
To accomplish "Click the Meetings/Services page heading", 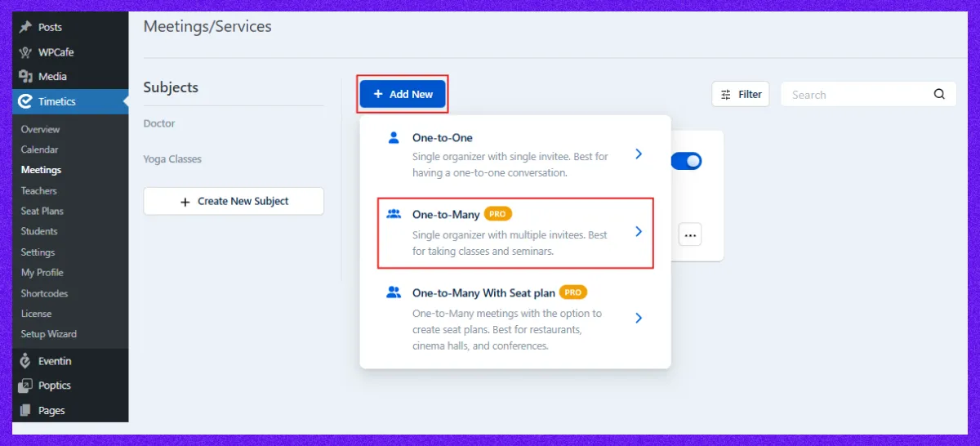I will [x=207, y=26].
